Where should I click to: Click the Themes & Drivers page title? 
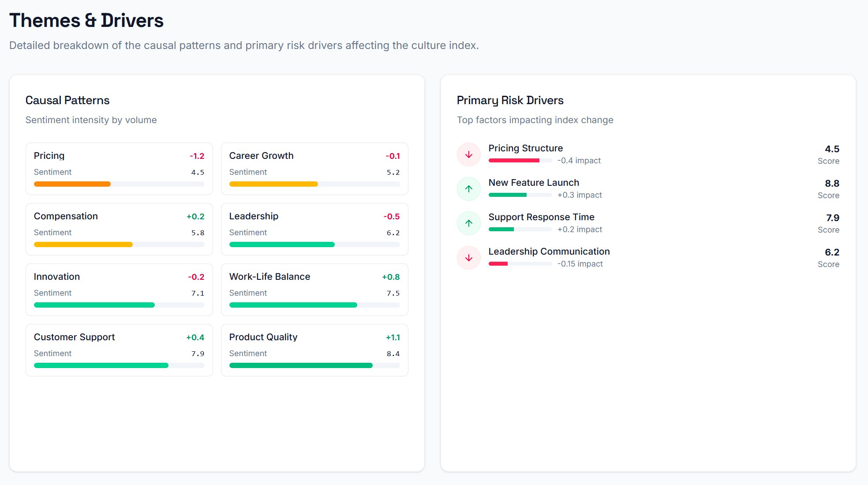(87, 20)
